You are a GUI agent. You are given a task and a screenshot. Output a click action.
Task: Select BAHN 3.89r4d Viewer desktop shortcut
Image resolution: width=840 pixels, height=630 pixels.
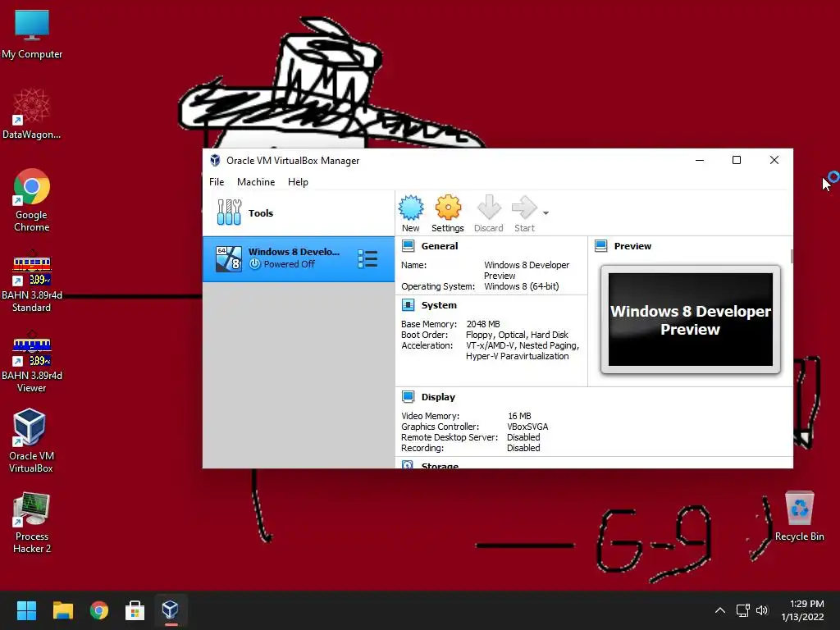[x=32, y=361]
